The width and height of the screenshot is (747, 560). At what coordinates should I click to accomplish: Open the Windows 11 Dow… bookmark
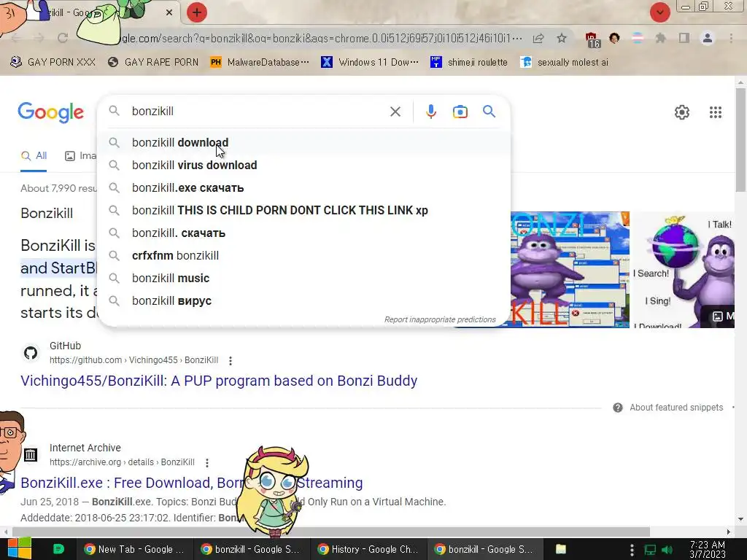coord(370,63)
